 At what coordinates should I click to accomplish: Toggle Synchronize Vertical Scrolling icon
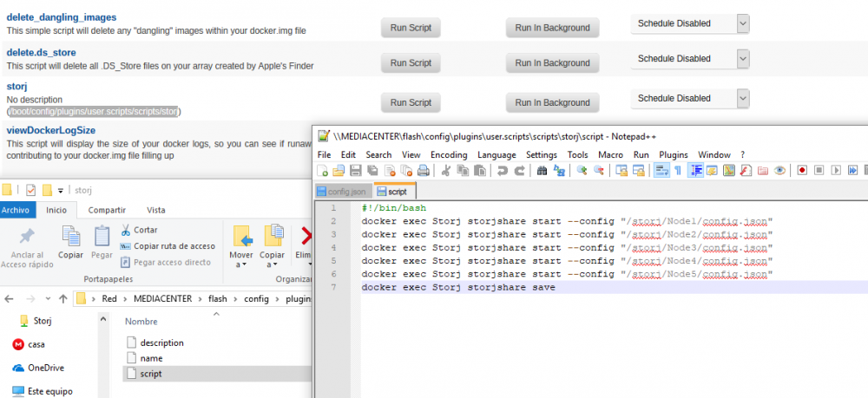pos(621,170)
